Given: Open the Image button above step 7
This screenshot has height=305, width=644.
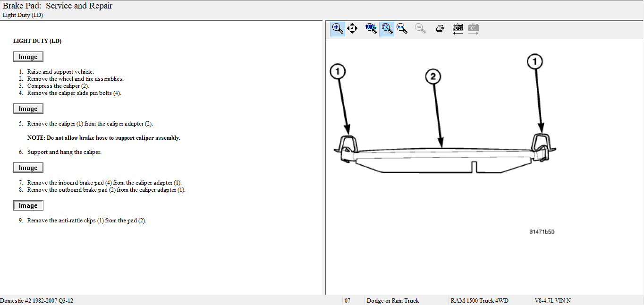Looking at the screenshot, I should (x=28, y=168).
